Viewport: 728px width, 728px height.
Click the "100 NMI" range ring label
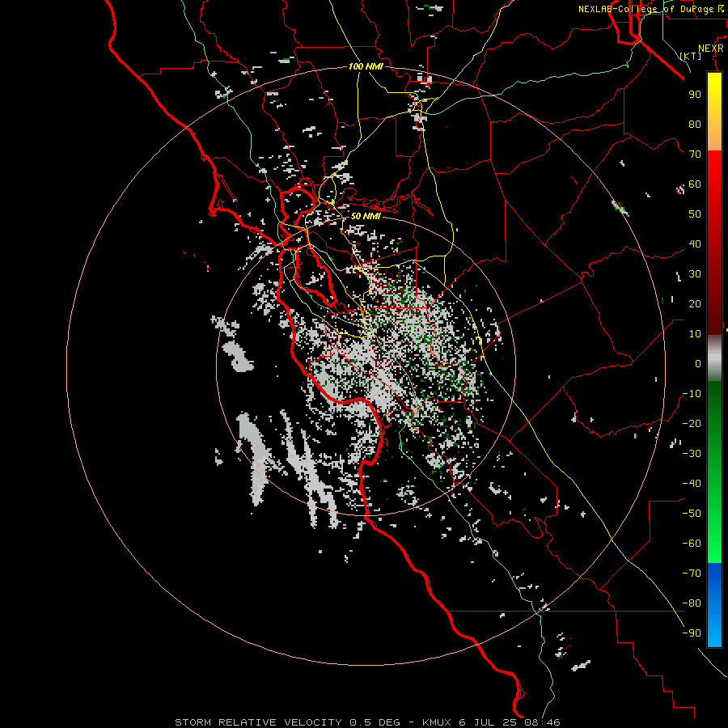tap(366, 66)
